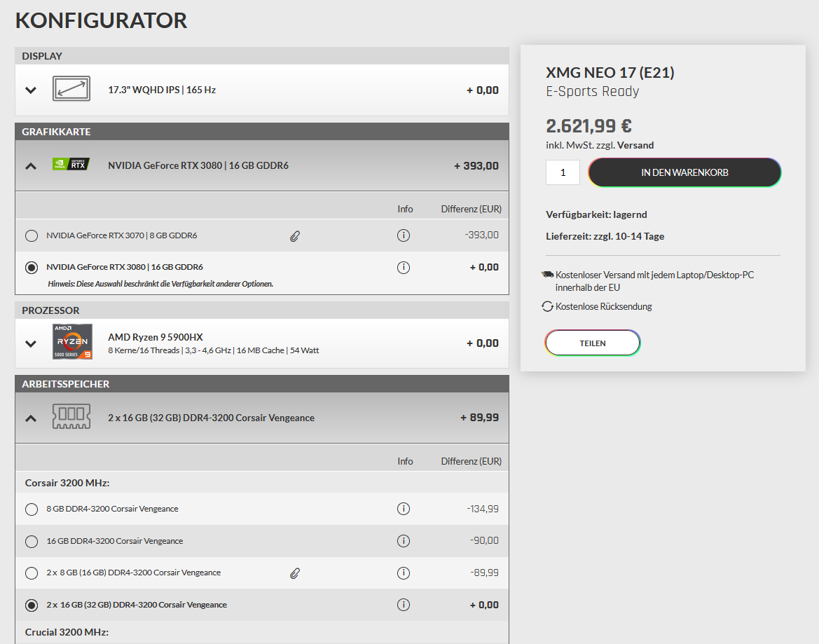819x644 pixels.
Task: Click the + 393,00 graphics card surcharge
Action: click(x=476, y=166)
